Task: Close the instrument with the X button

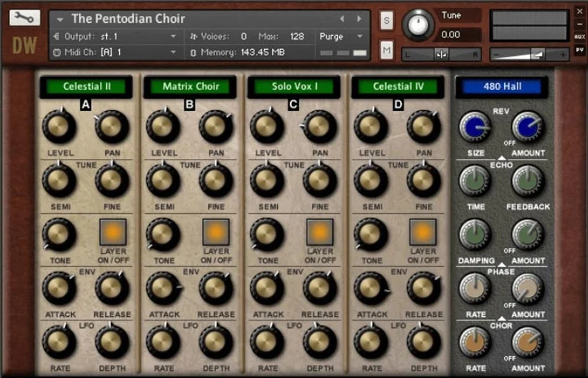Action: coord(580,11)
